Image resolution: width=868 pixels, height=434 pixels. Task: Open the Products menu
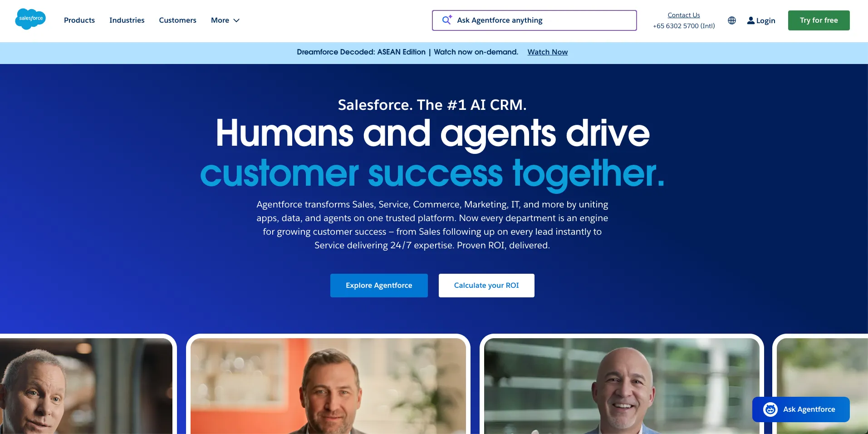(x=79, y=20)
